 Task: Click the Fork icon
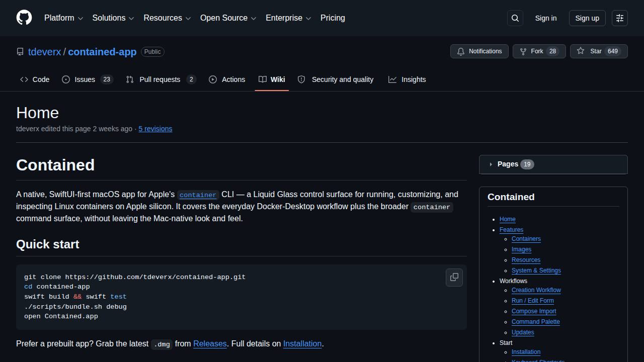[x=523, y=51]
